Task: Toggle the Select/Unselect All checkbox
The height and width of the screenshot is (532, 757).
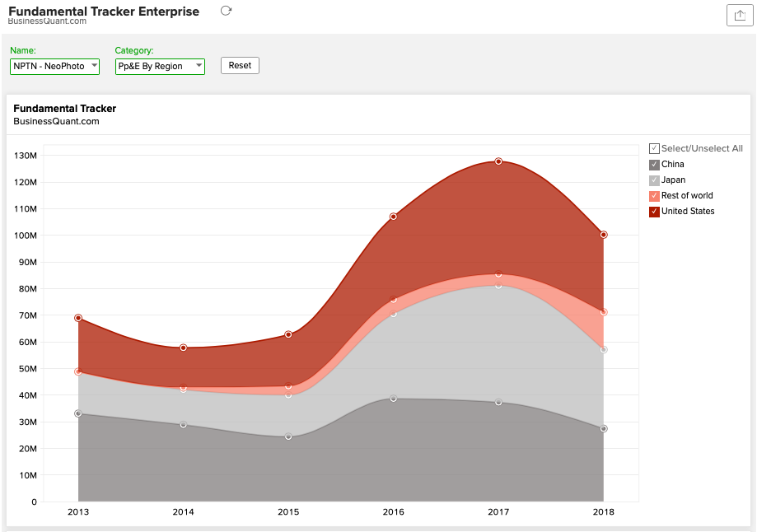Action: pos(654,148)
